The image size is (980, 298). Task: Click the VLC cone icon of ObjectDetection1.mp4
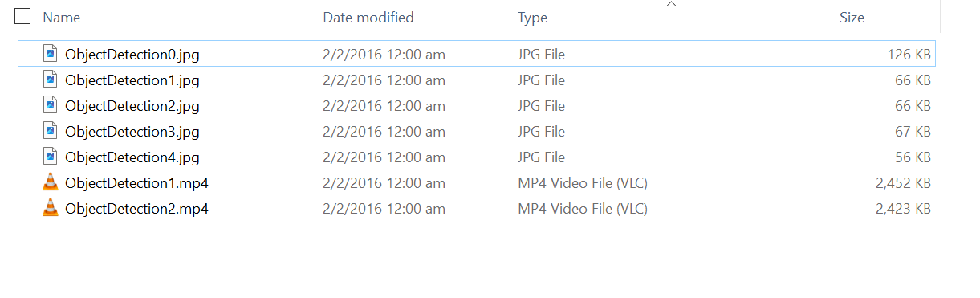click(x=51, y=182)
